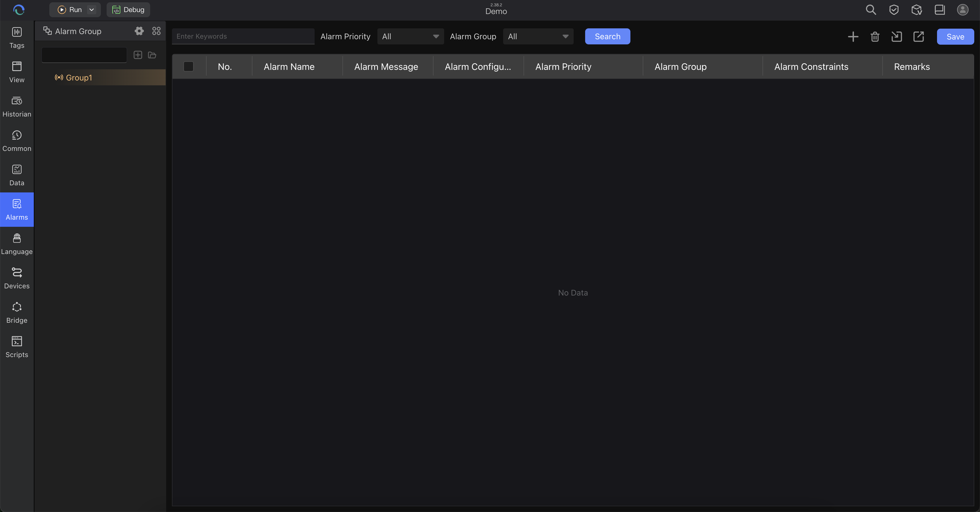980x512 pixels.
Task: Switch to the Historian section
Action: pos(17,107)
